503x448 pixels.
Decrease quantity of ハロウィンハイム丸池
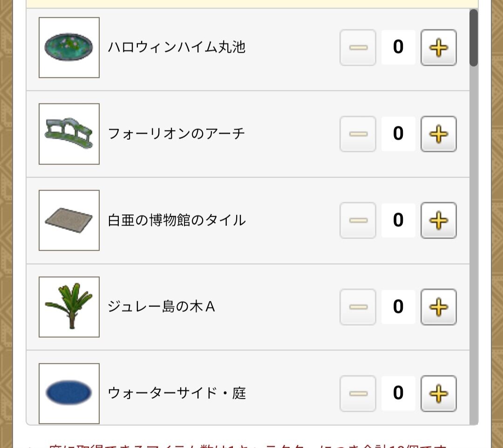(358, 48)
